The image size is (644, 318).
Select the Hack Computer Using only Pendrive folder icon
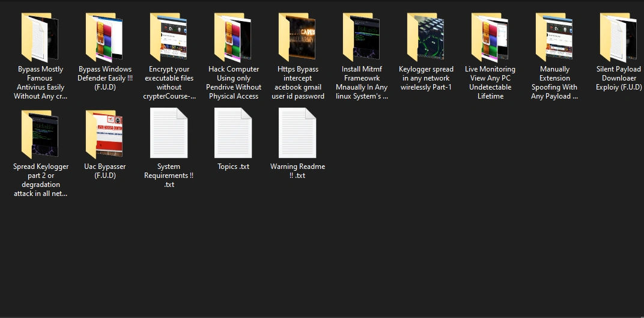pyautogui.click(x=233, y=37)
